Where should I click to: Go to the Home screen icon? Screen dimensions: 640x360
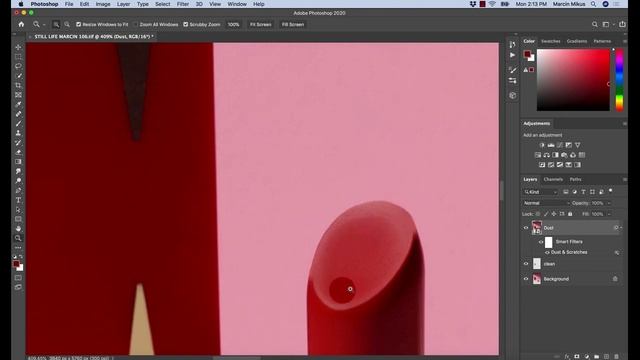point(21,24)
